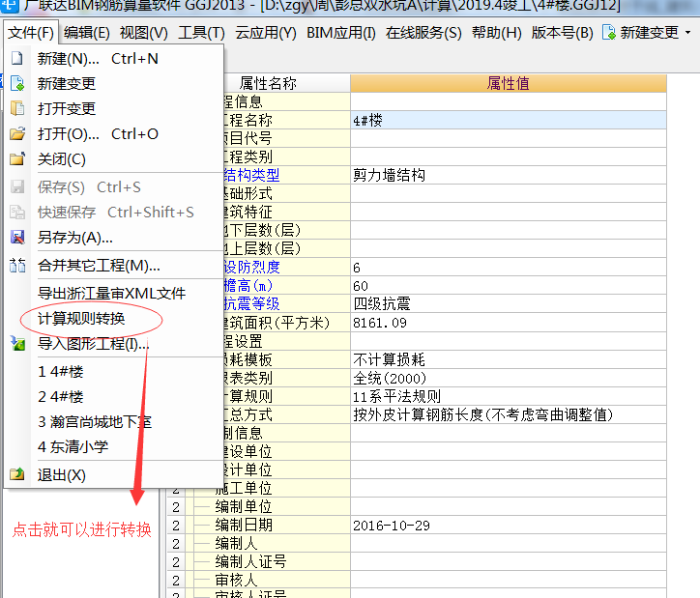Click the 计算规则 value '11系平法规则'
Screen dimensions: 700x598
[x=508, y=396]
